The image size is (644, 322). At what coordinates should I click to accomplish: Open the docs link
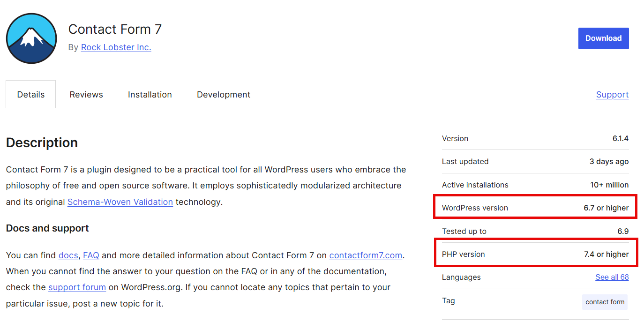[x=68, y=255]
